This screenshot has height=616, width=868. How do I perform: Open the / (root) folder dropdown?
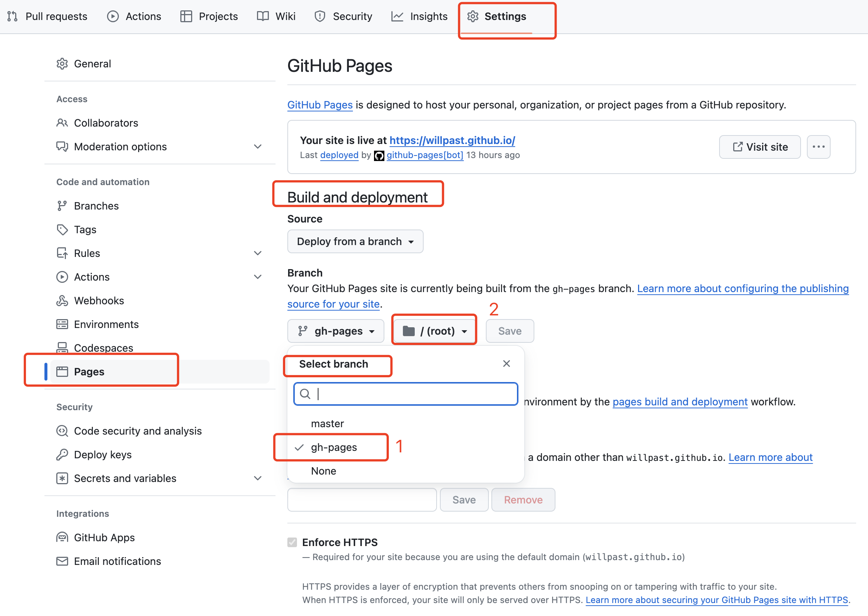pyautogui.click(x=434, y=331)
